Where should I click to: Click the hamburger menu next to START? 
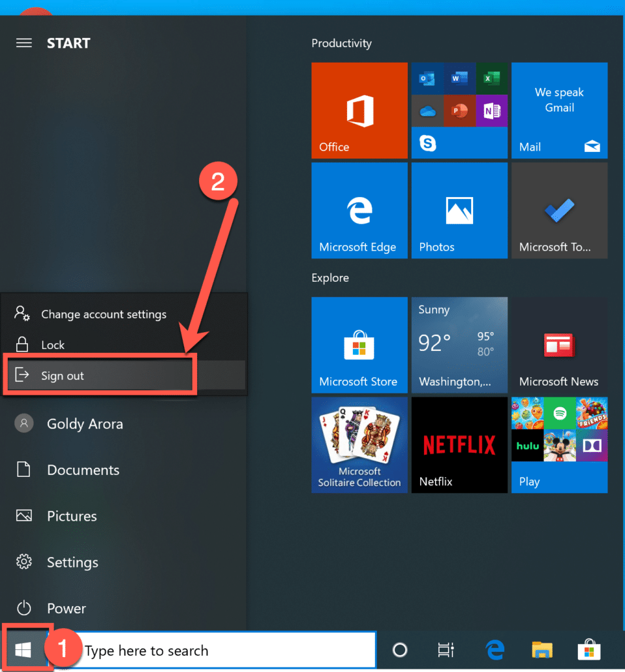(24, 43)
